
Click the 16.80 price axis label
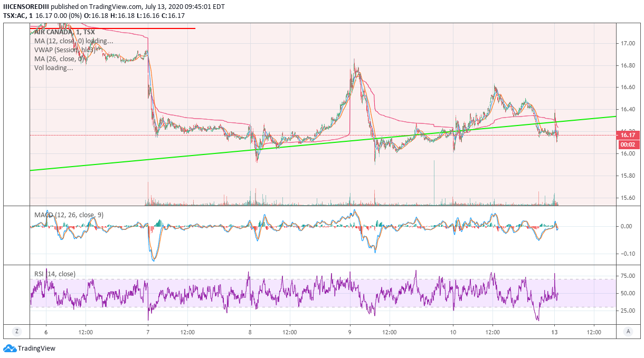(x=628, y=65)
